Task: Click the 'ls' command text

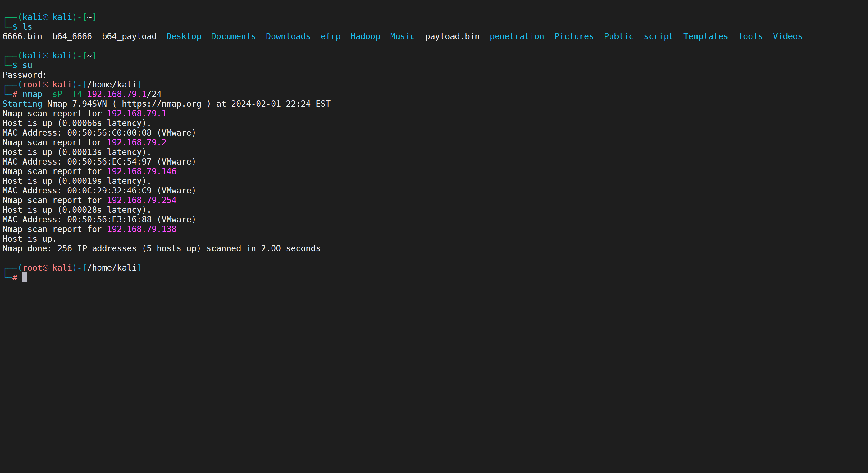Action: tap(27, 27)
